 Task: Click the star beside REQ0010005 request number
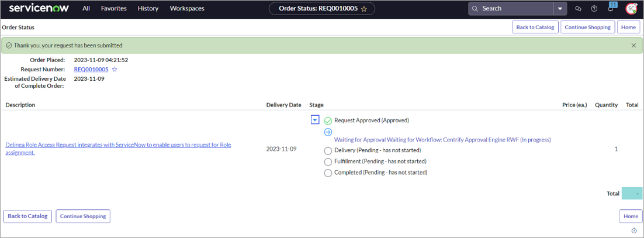click(x=115, y=70)
